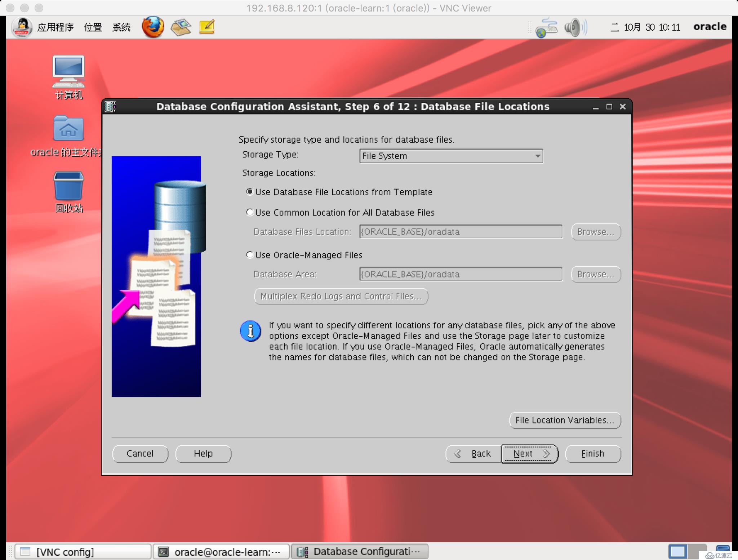Switch to VNC config taskbar window

(83, 552)
